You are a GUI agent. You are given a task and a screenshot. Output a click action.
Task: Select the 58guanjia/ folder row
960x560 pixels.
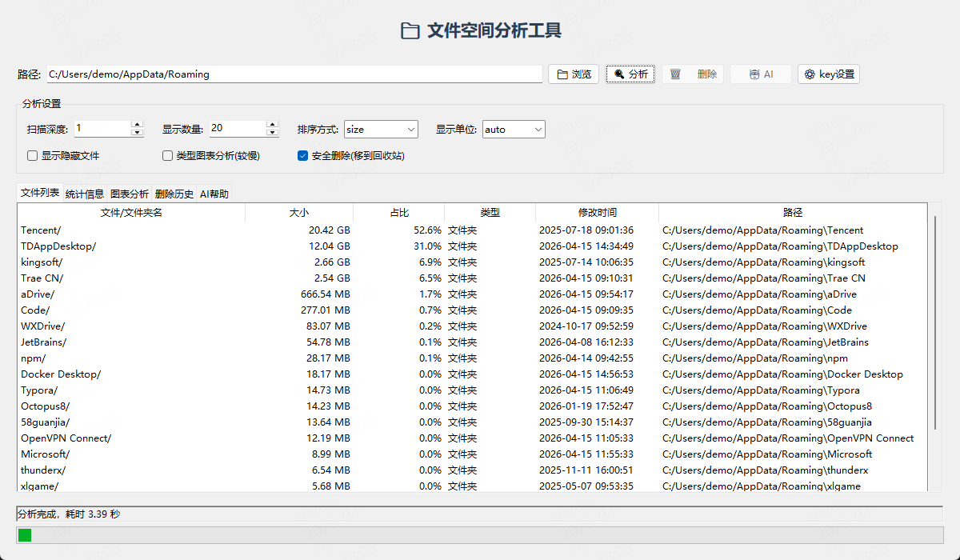click(473, 422)
